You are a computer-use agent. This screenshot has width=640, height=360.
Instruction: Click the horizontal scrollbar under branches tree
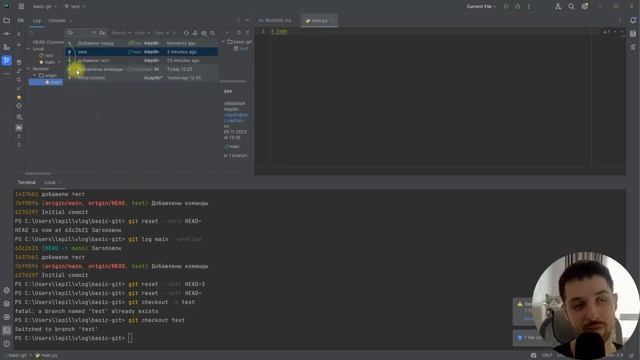click(38, 173)
